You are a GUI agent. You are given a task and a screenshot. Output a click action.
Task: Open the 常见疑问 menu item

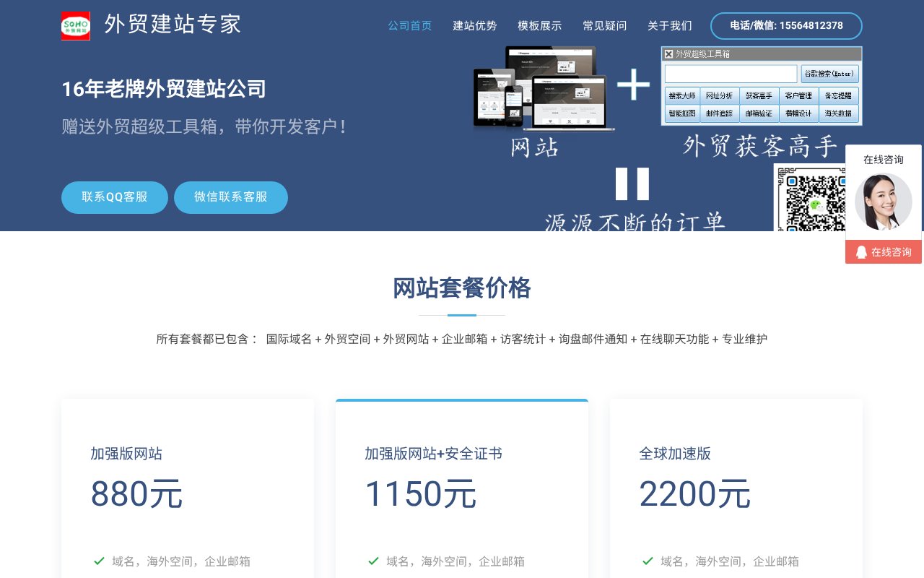(x=605, y=25)
